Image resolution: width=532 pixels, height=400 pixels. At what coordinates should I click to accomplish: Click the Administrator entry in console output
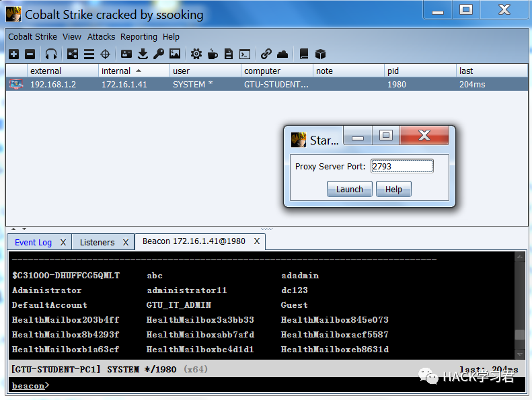point(47,290)
